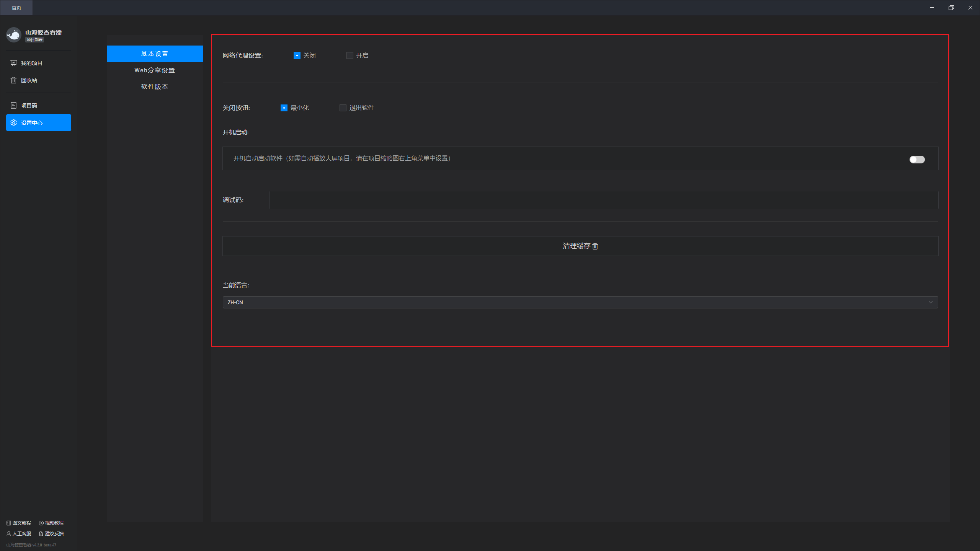Toggle the 开机自动启动软件 switch
Screen dimensions: 980x551
point(917,160)
